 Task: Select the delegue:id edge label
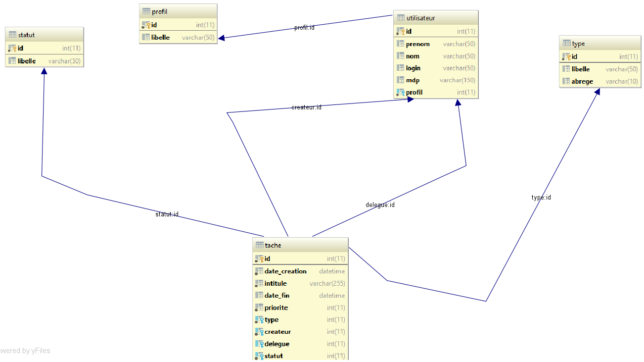[380, 205]
